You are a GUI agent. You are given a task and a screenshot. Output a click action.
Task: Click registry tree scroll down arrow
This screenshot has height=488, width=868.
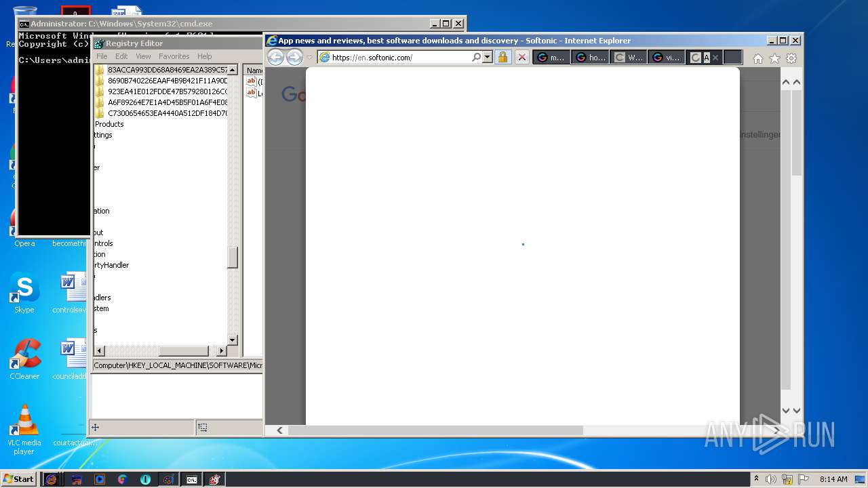(233, 340)
